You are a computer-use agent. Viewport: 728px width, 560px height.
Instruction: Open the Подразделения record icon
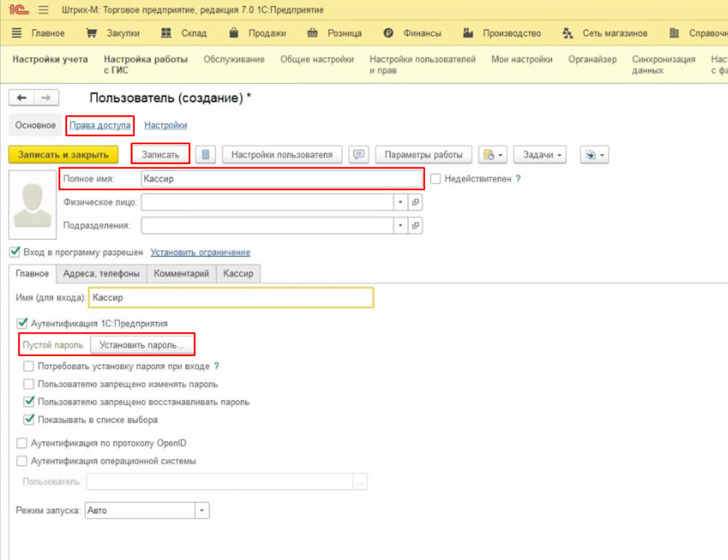pyautogui.click(x=415, y=226)
